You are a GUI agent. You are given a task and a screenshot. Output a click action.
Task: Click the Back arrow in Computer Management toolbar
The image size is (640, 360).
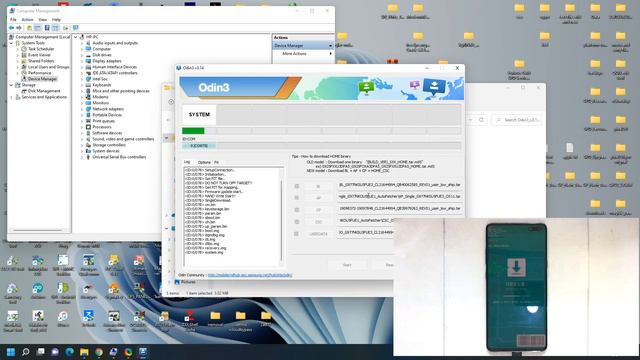(x=11, y=28)
